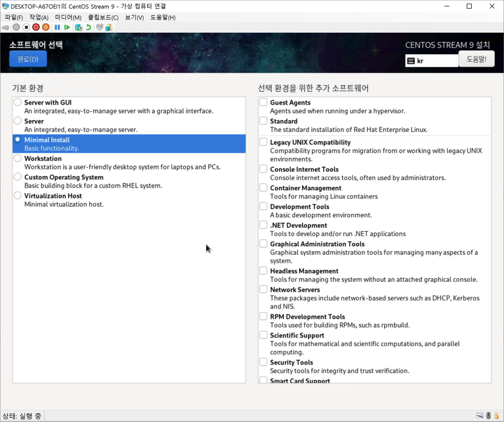
Task: Click the text 'Basic functionality.'
Action: (52, 148)
